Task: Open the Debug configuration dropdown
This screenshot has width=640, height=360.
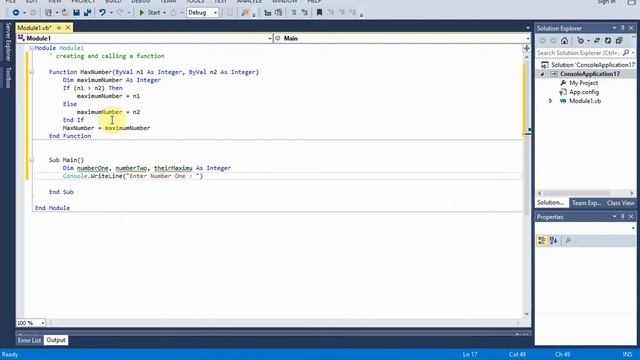Action: 203,13
